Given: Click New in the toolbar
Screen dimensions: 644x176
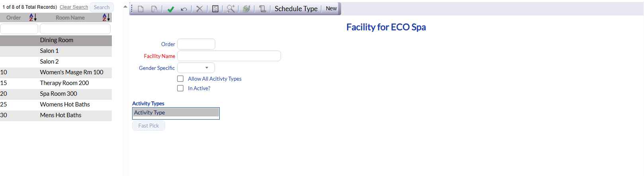Looking at the screenshot, I should pos(331,8).
